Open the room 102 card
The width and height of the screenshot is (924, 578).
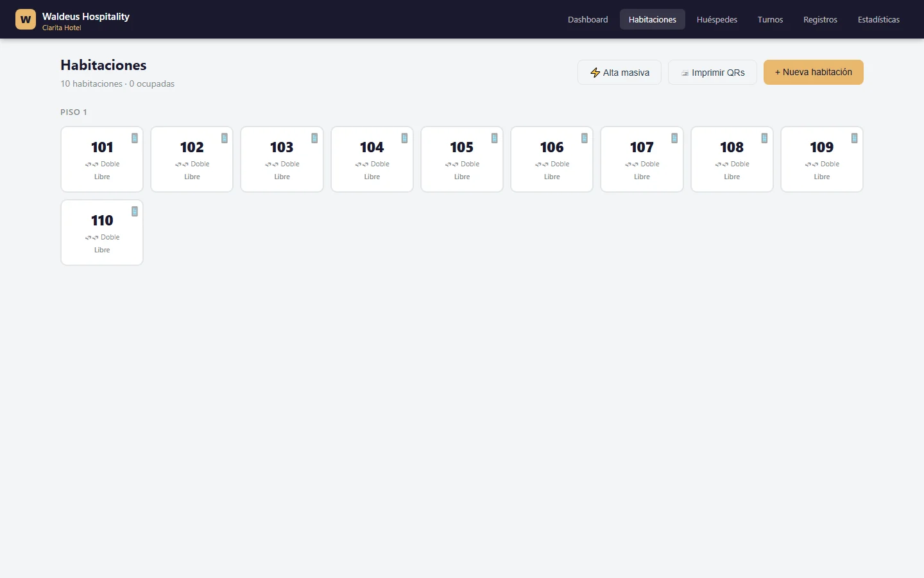[x=192, y=159]
